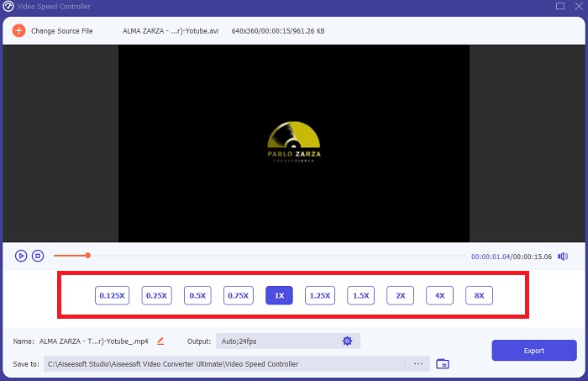Open the Output format field Auto;24fps

click(x=277, y=341)
